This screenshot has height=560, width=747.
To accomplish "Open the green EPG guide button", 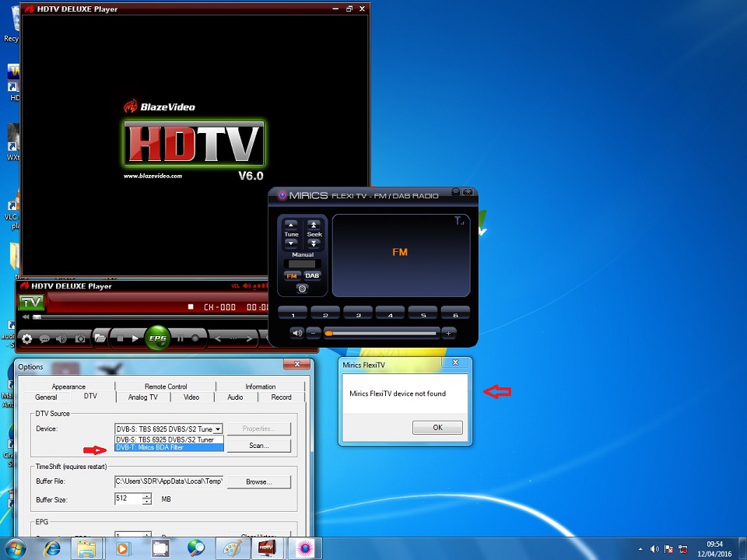I will [x=157, y=338].
